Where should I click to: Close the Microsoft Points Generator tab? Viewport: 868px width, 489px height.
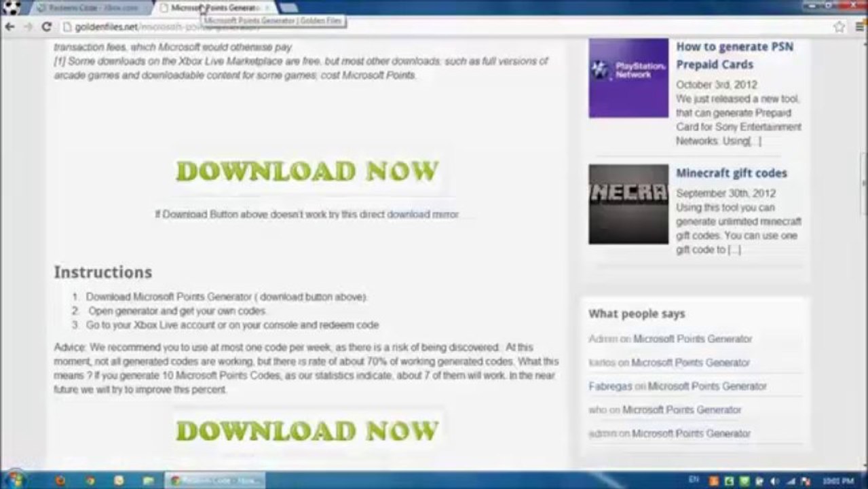pyautogui.click(x=267, y=7)
